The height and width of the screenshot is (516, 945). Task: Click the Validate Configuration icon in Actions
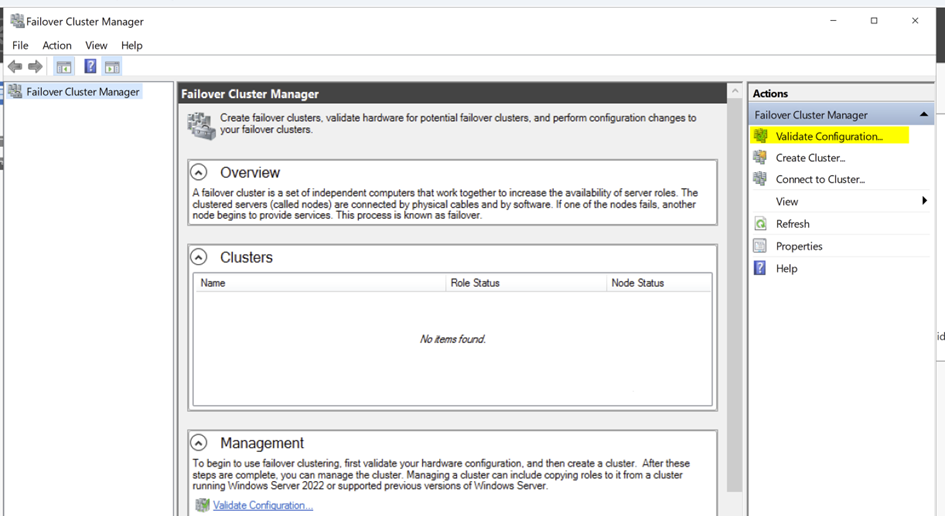(761, 136)
